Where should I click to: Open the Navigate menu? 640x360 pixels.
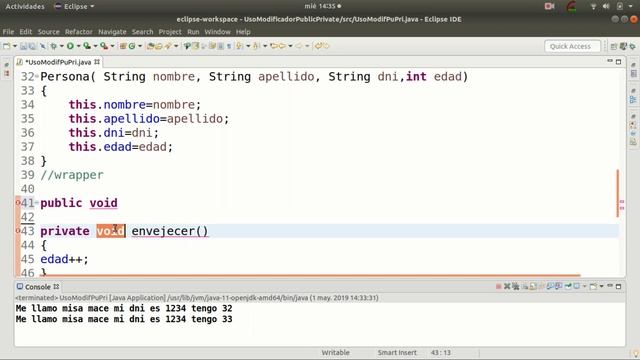tap(112, 32)
